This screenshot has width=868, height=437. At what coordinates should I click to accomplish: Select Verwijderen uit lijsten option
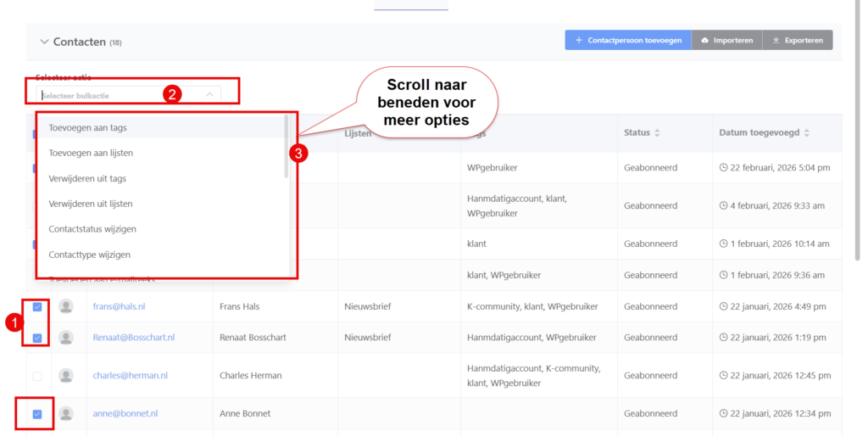pos(90,204)
